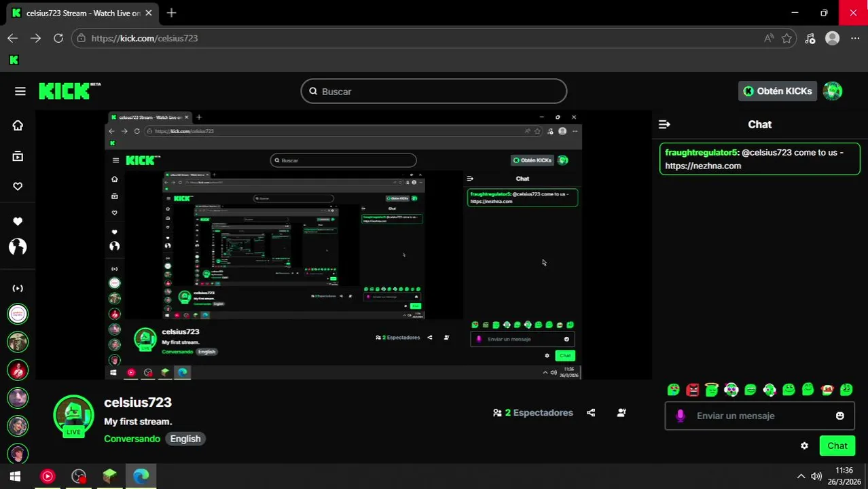This screenshot has width=868, height=489.
Task: Open a new browser tab with plus button
Action: pyautogui.click(x=171, y=13)
